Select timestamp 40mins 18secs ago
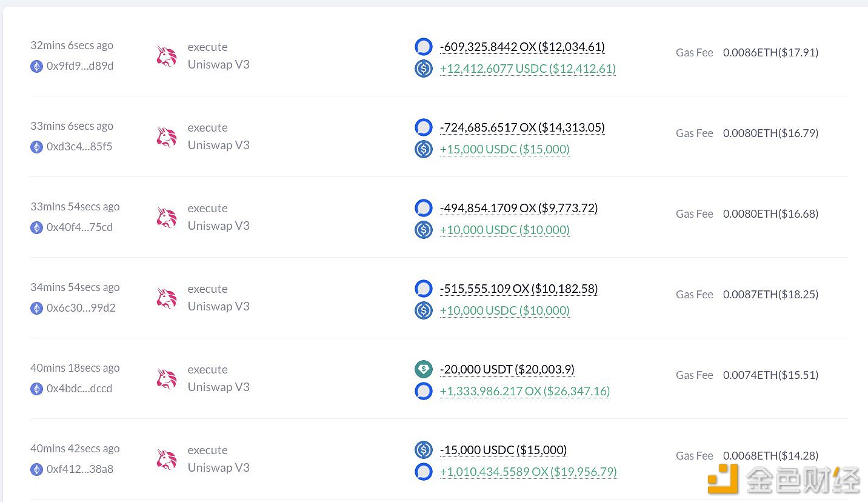Screen dimensions: 868x502 point(75,368)
